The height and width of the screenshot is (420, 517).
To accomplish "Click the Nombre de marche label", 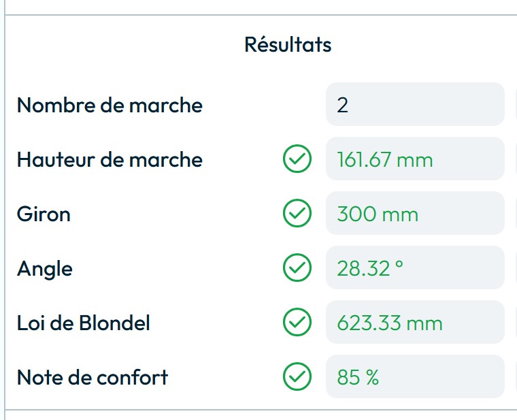I will coord(110,106).
